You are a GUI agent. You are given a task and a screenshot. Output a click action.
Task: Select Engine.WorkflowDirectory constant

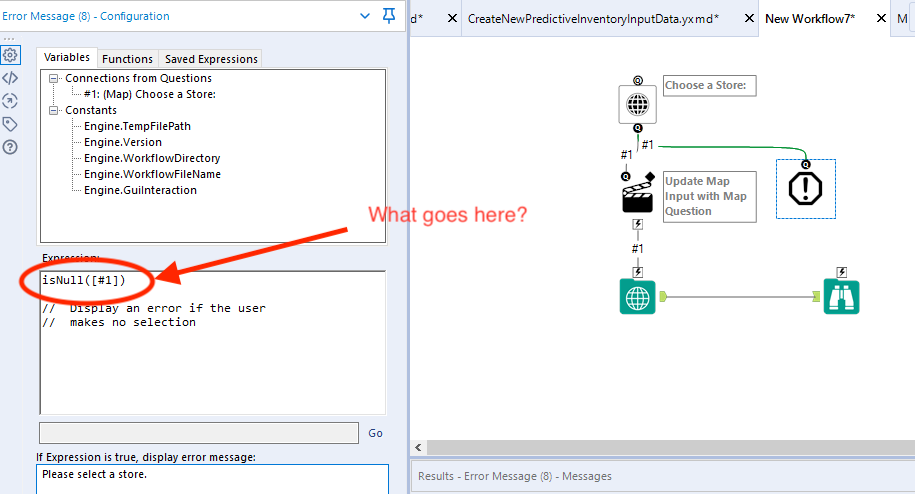tap(152, 158)
